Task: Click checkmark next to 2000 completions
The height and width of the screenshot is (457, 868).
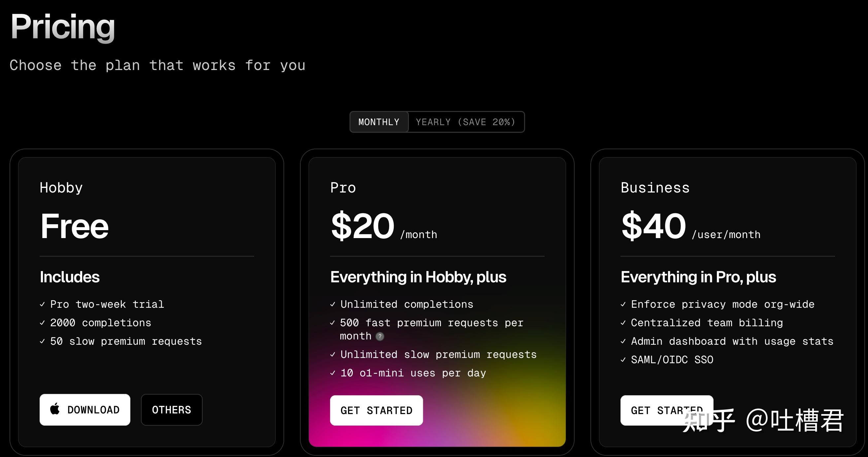Action: click(43, 323)
